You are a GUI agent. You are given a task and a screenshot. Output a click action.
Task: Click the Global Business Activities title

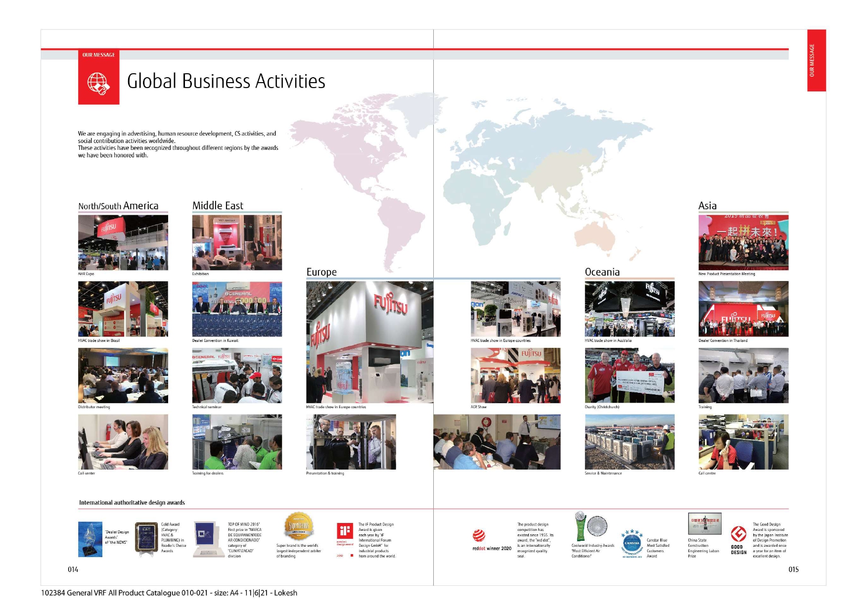coord(226,81)
